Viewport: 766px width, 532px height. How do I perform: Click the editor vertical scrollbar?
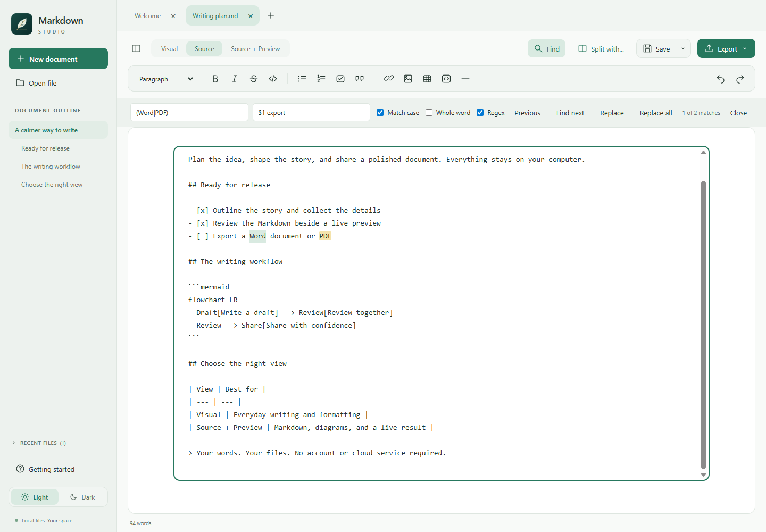coord(703,325)
